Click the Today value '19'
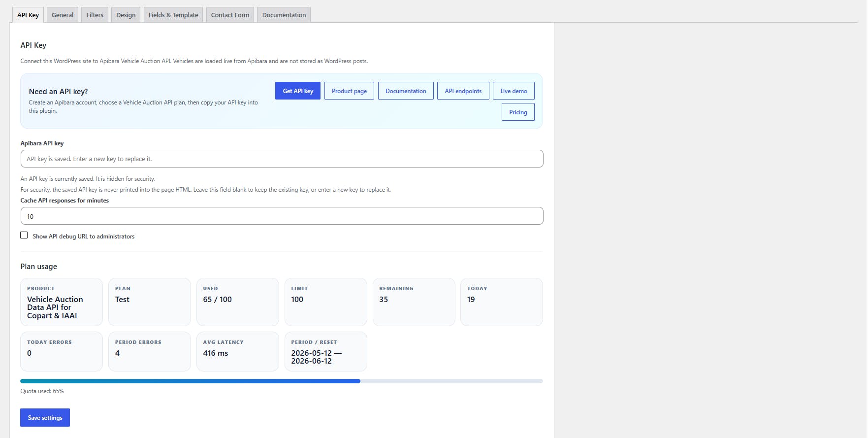The image size is (868, 438). pyautogui.click(x=471, y=300)
